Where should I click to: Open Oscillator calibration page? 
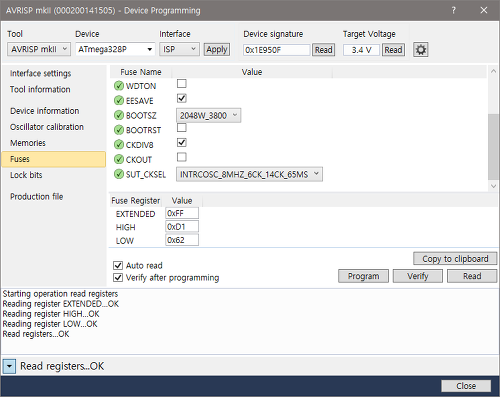(47, 127)
